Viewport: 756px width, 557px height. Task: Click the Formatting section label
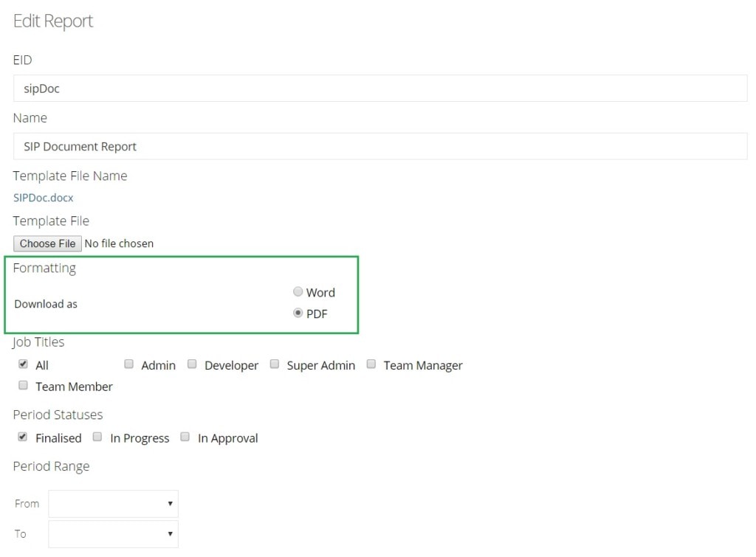[x=44, y=269]
